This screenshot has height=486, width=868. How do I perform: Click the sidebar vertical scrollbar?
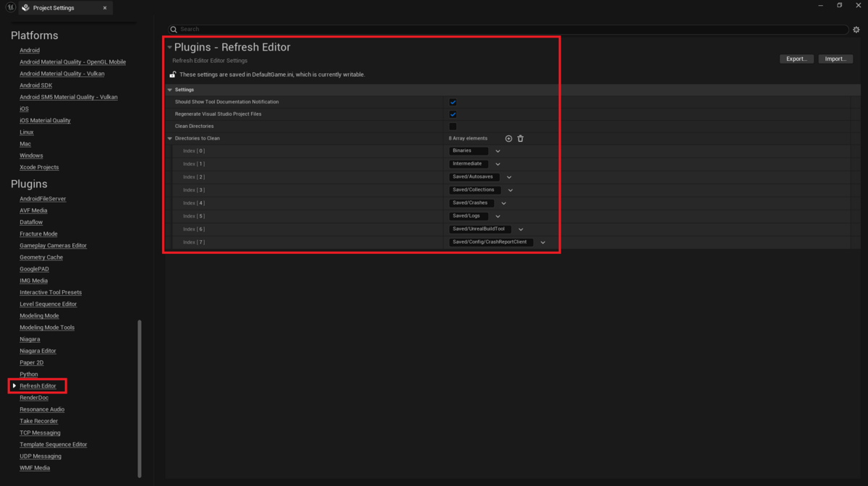[x=140, y=398]
